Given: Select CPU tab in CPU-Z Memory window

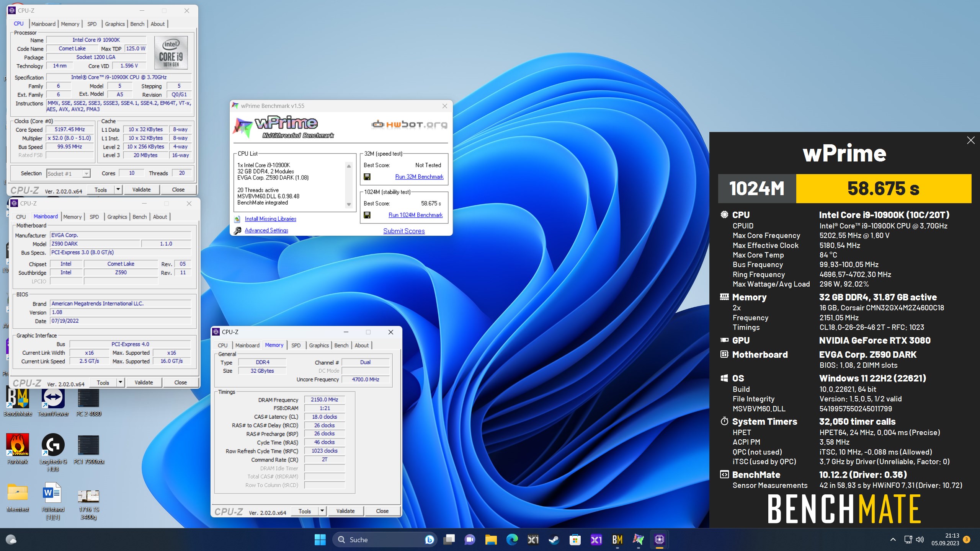Looking at the screenshot, I should pyautogui.click(x=222, y=345).
